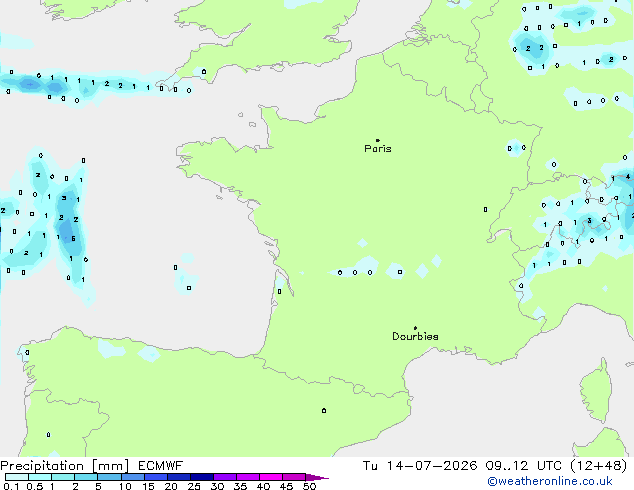Viewport: 634px width, 490px height.
Task: Select the Precipitation [mm] title text
Action: click(x=65, y=466)
